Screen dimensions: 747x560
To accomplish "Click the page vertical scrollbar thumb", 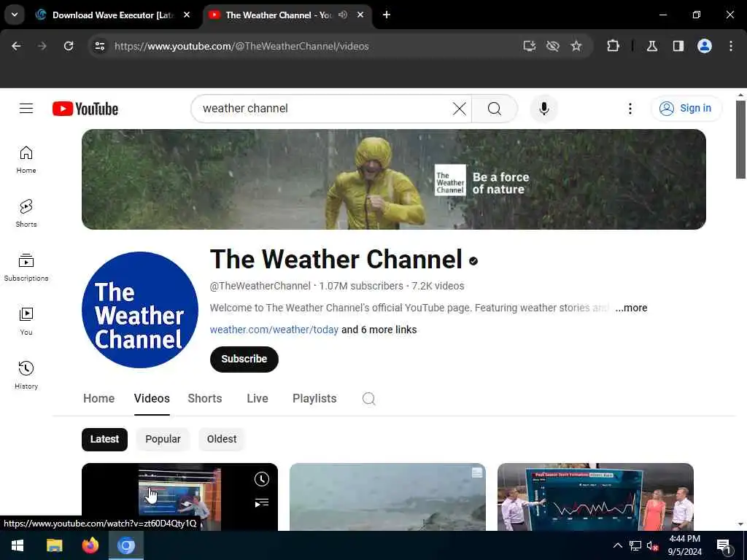I will pos(740,139).
